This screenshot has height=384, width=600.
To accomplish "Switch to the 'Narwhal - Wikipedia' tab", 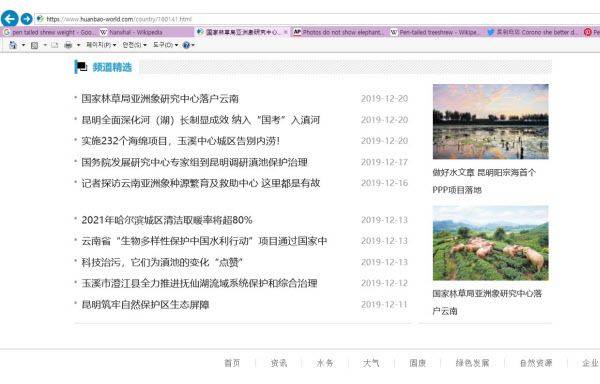I will click(x=145, y=32).
